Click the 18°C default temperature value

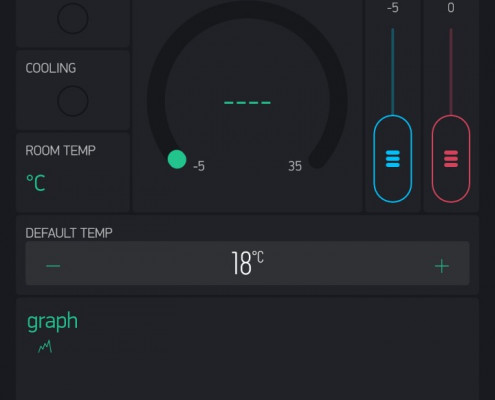coord(247,263)
